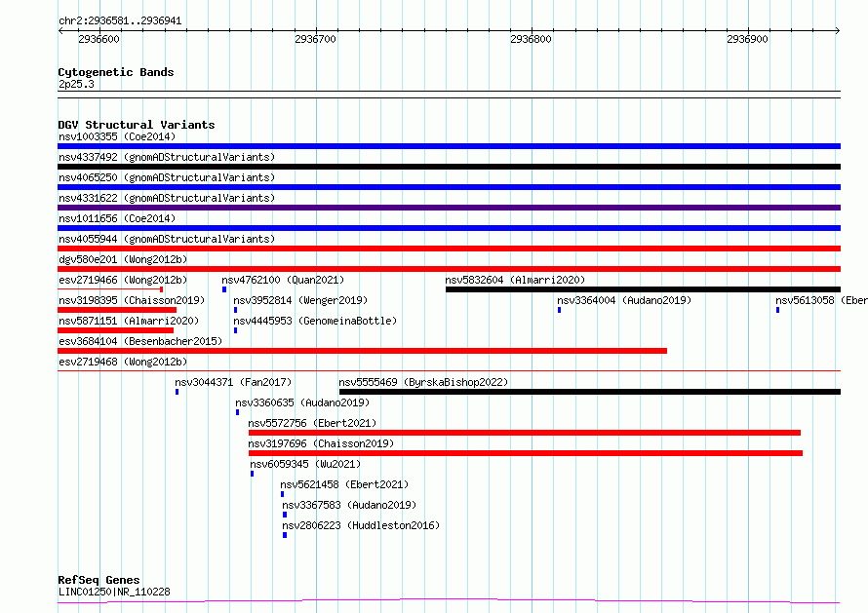The width and height of the screenshot is (868, 613).
Task: Click the red nsv4055944 variant bar
Action: [x=449, y=249]
